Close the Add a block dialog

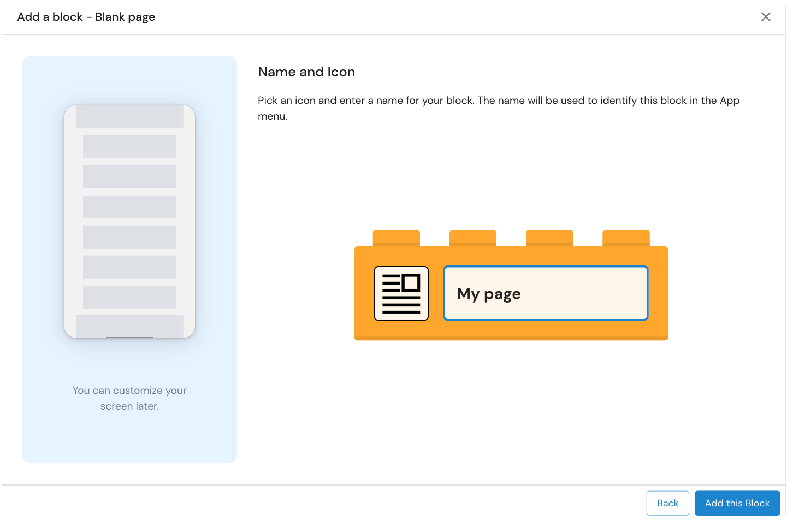coord(766,17)
